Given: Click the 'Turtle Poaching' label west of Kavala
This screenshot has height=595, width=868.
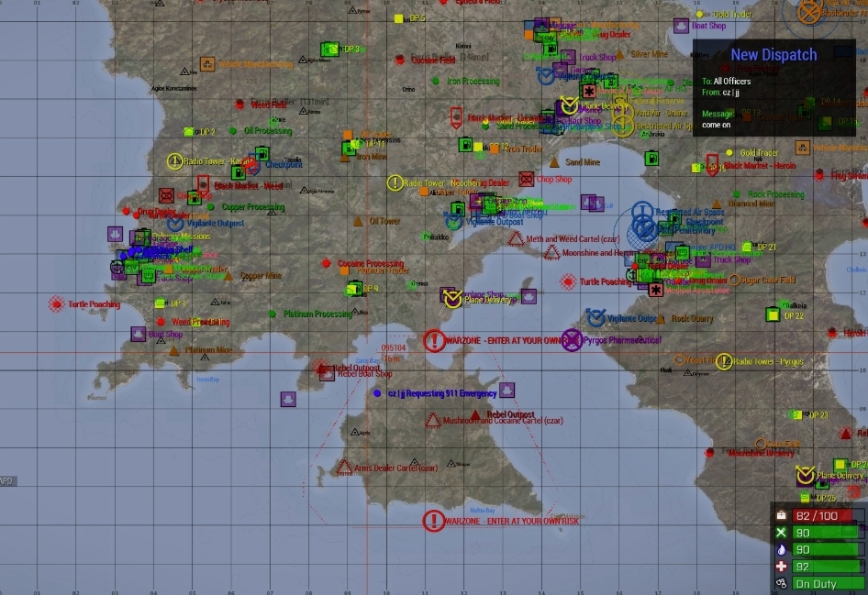Looking at the screenshot, I should (x=95, y=304).
